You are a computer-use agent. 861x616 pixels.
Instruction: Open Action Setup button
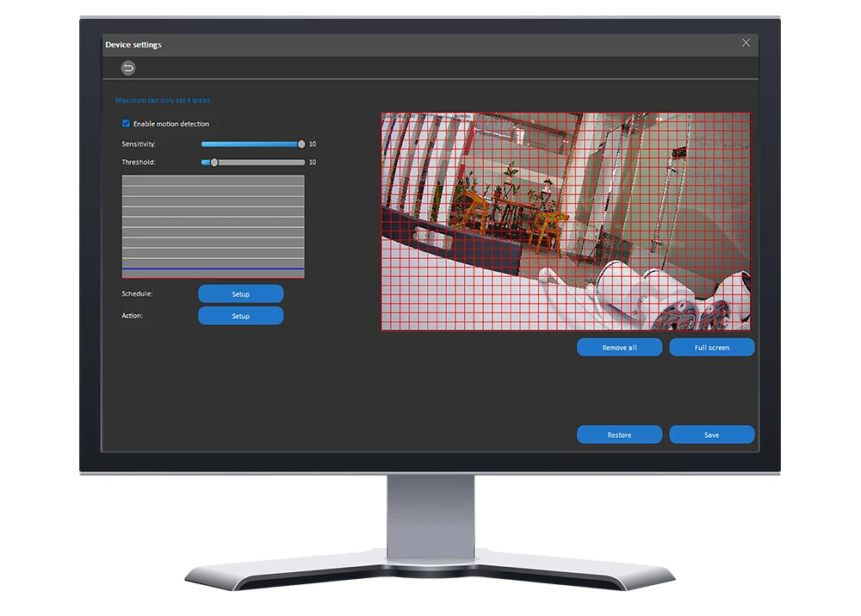tap(240, 316)
